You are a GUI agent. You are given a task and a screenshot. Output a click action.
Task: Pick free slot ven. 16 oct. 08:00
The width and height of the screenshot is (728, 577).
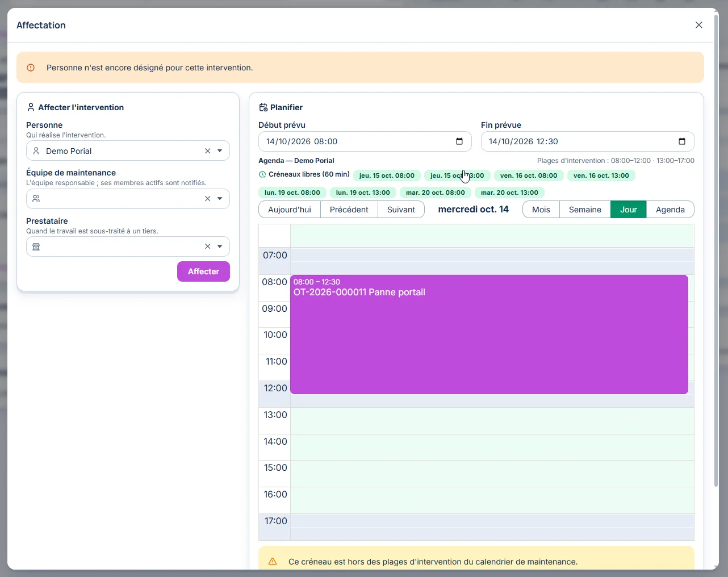point(529,175)
